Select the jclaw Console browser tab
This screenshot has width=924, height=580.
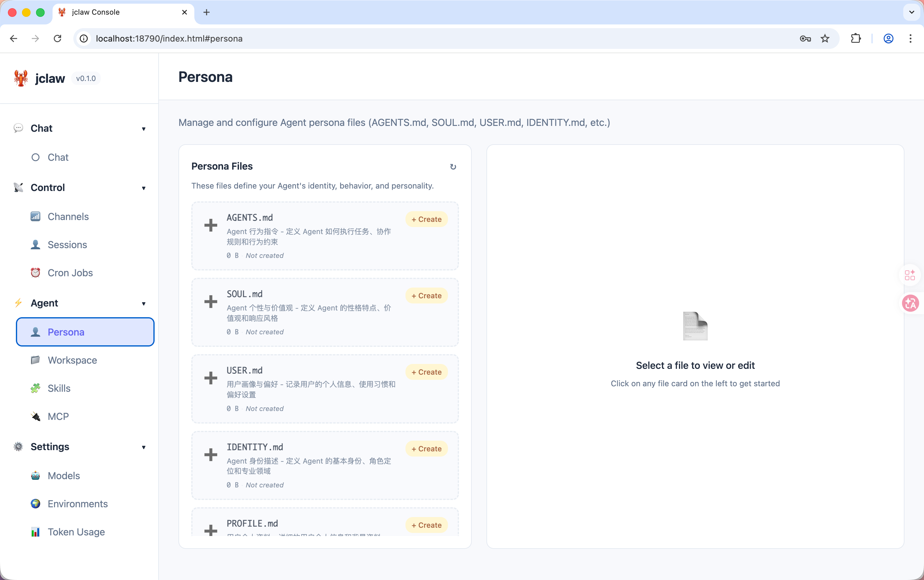click(123, 12)
